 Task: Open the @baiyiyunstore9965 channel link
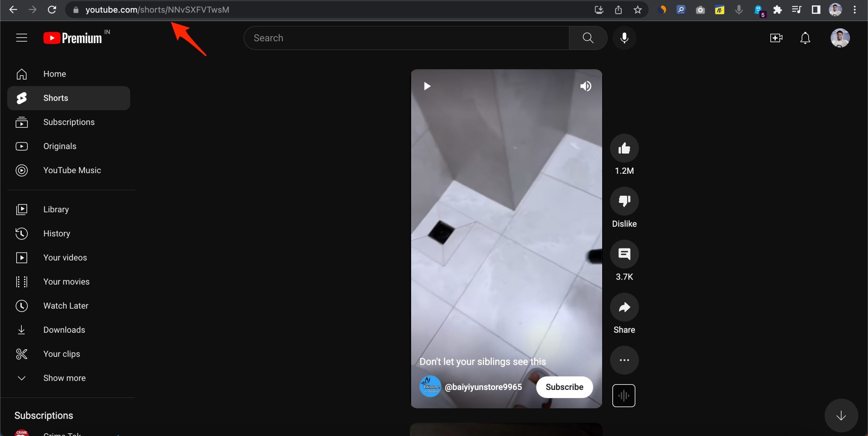483,387
